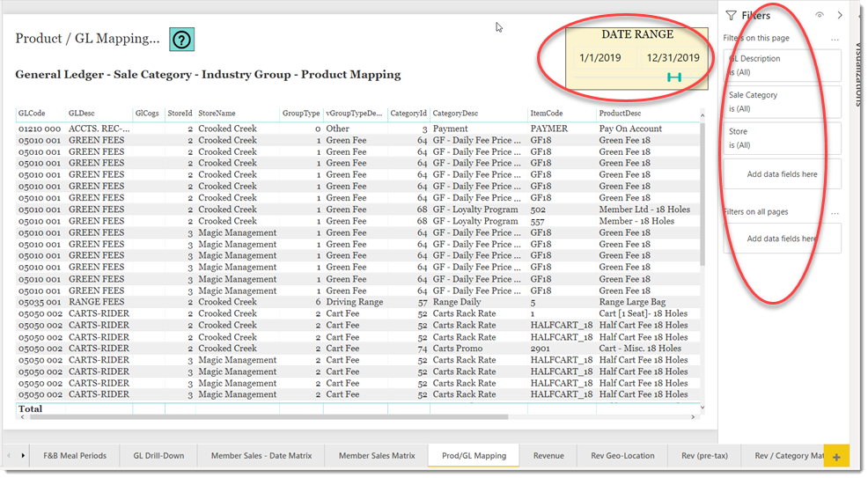Sort by GlCogs column header
This screenshot has height=478, width=868.
[147, 114]
